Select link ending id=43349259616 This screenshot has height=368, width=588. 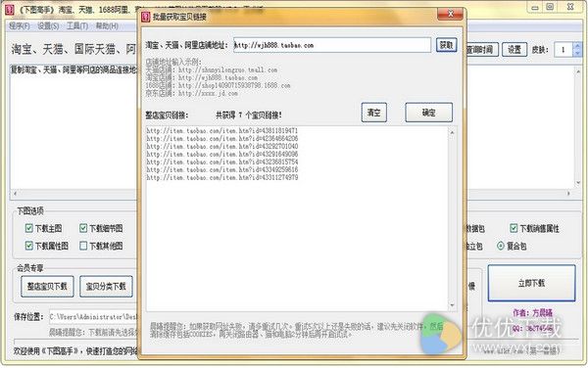click(222, 170)
